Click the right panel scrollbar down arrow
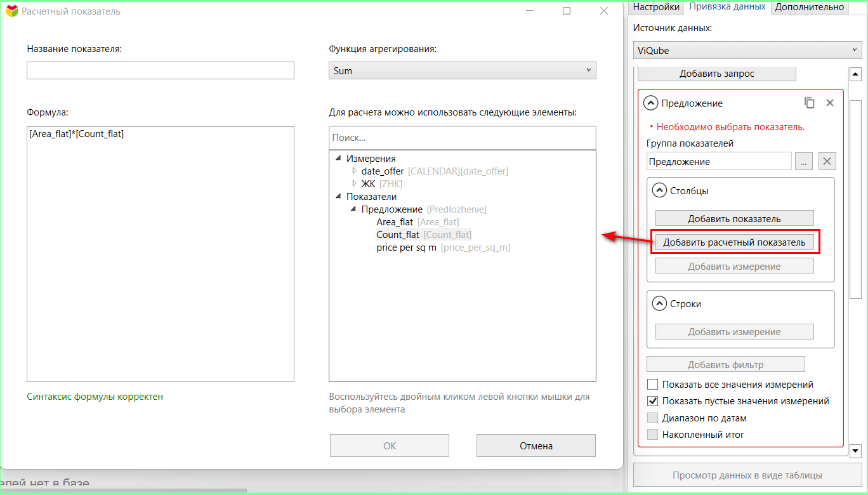The image size is (868, 495). coord(855,450)
